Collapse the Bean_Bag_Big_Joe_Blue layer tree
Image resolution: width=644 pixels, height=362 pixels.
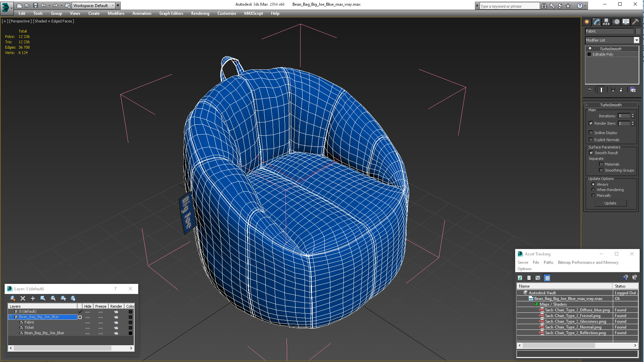tap(10, 317)
